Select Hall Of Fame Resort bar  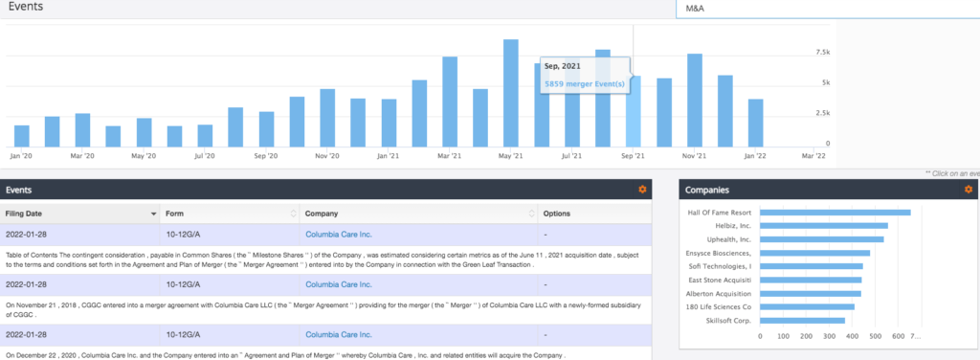click(x=835, y=213)
